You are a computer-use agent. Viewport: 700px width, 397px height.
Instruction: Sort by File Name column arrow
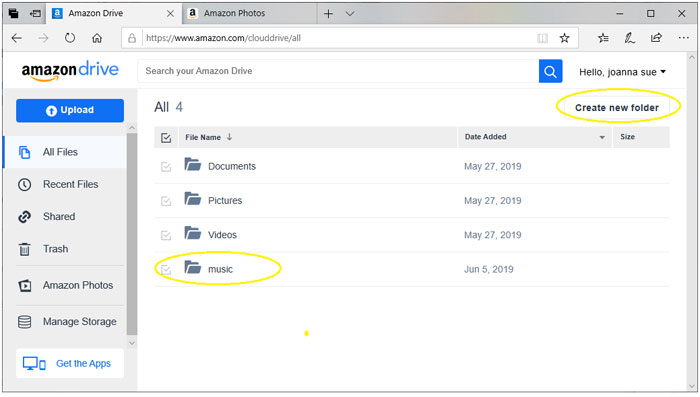(x=229, y=137)
